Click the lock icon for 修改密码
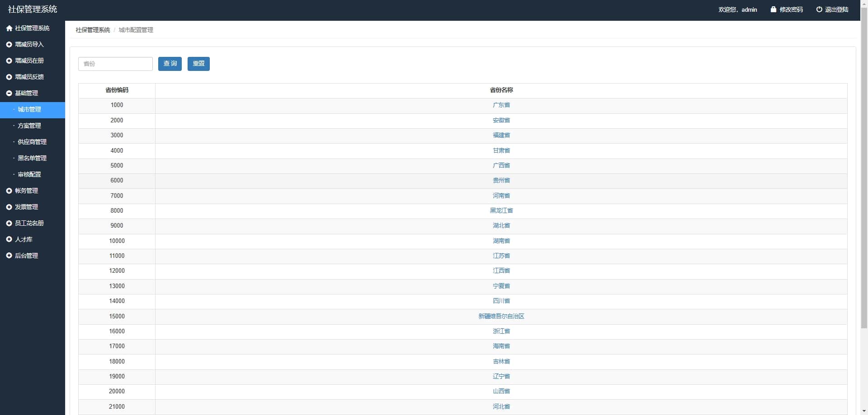 click(774, 9)
